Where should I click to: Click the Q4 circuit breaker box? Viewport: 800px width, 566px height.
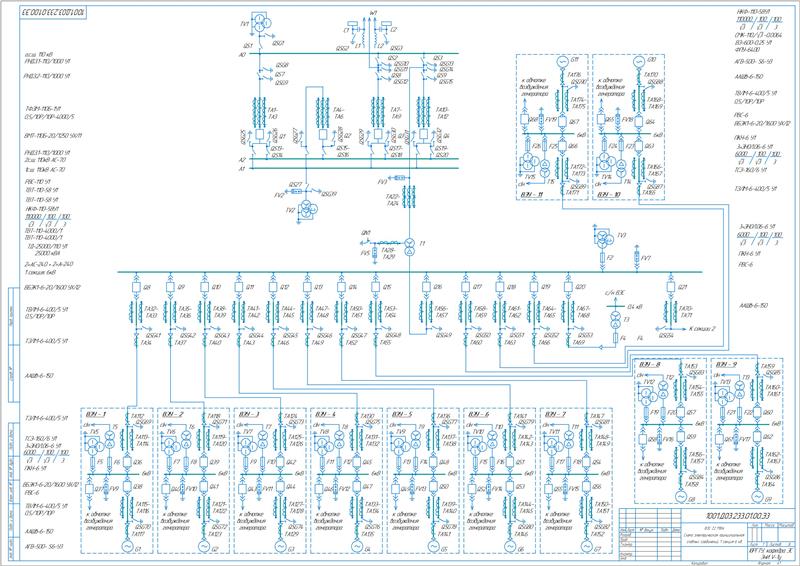click(x=423, y=135)
